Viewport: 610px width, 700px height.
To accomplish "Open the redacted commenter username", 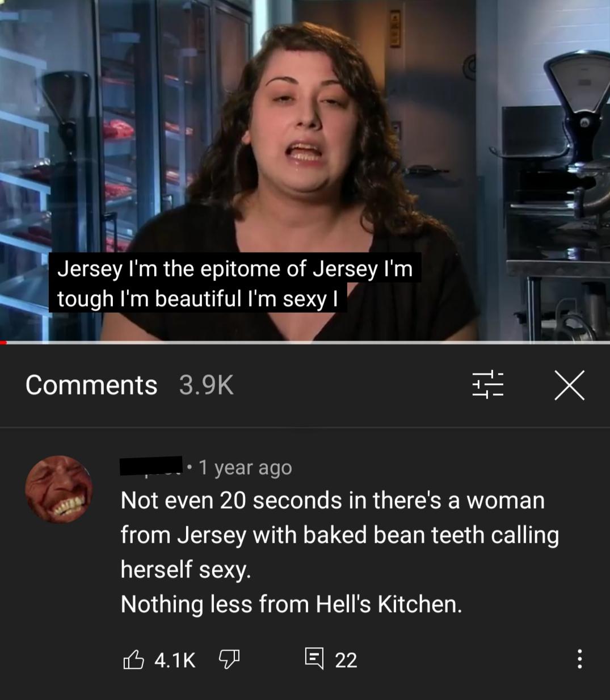I will (x=151, y=466).
